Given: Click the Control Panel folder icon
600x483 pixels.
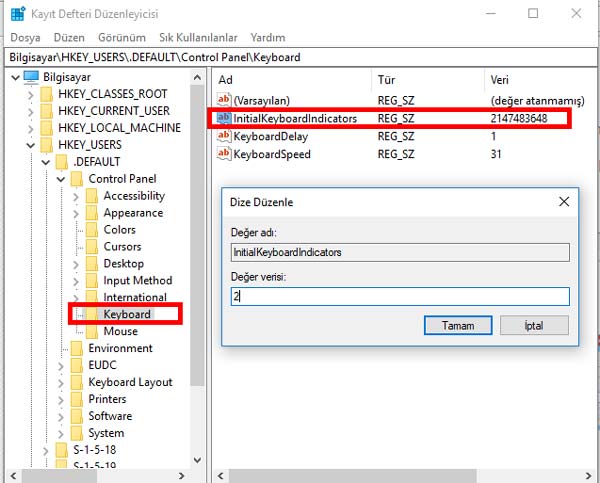Looking at the screenshot, I should tap(77, 179).
